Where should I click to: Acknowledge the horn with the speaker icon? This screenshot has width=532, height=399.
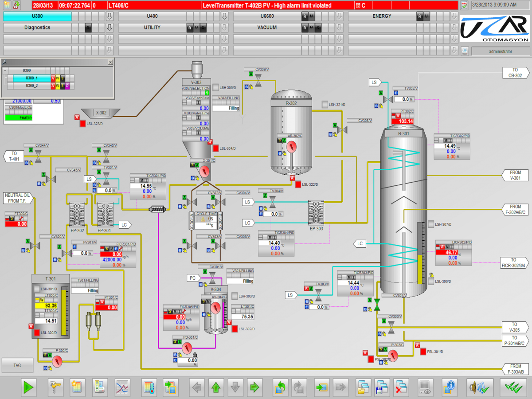coord(481,387)
